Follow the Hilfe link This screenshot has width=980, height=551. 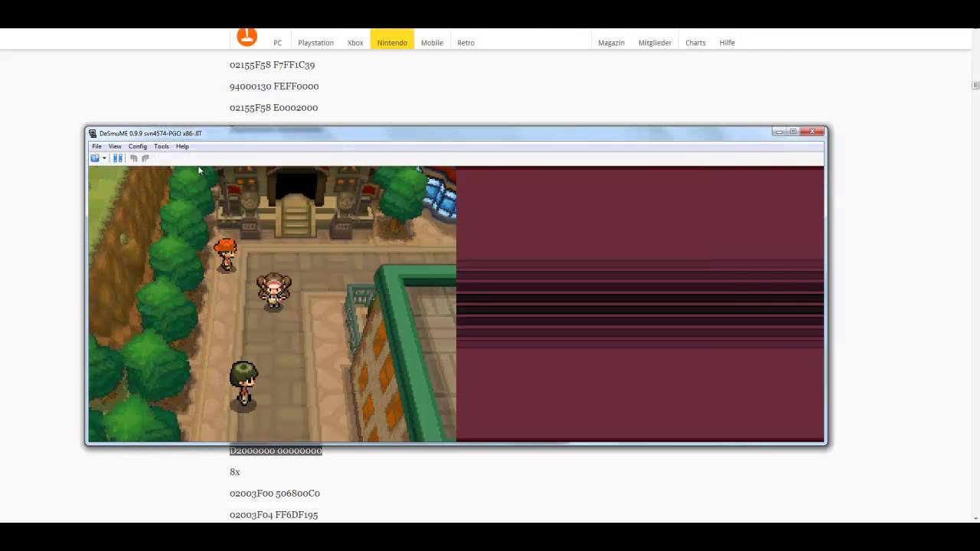tap(727, 43)
